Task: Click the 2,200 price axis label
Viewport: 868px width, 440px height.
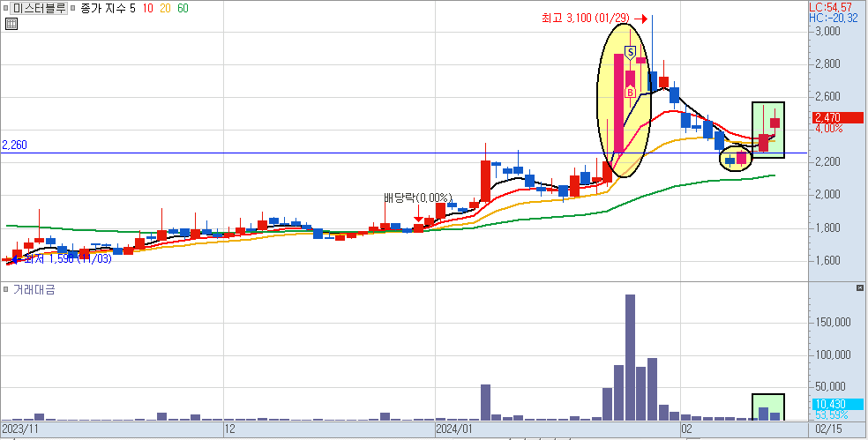Action: click(x=827, y=161)
